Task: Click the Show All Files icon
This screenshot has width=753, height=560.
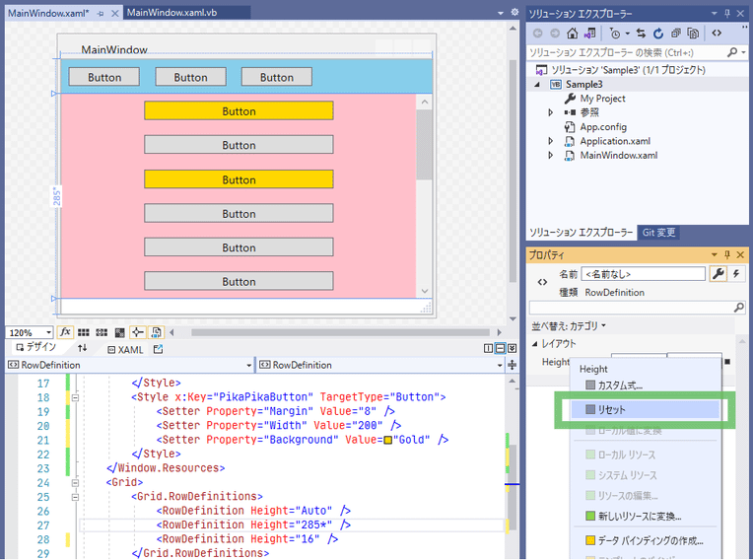Action: (694, 33)
